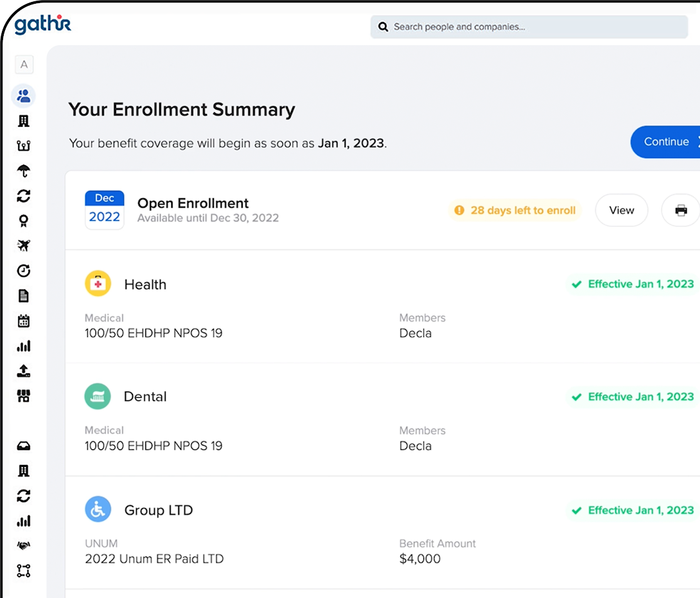Viewport: 700px width, 598px height.
Task: Open the workflow nodes icon
Action: [24, 571]
